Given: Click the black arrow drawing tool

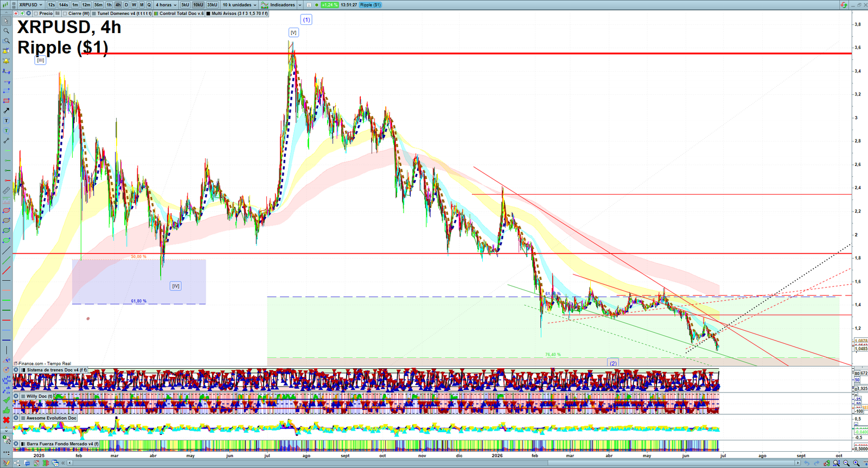Looking at the screenshot, I should [x=7, y=111].
